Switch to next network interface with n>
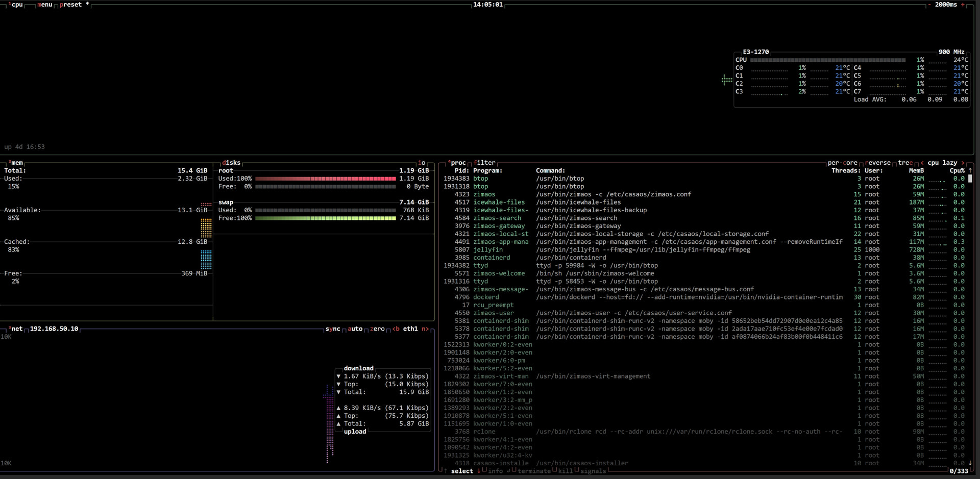Viewport: 980px width, 479px height. pyautogui.click(x=425, y=329)
